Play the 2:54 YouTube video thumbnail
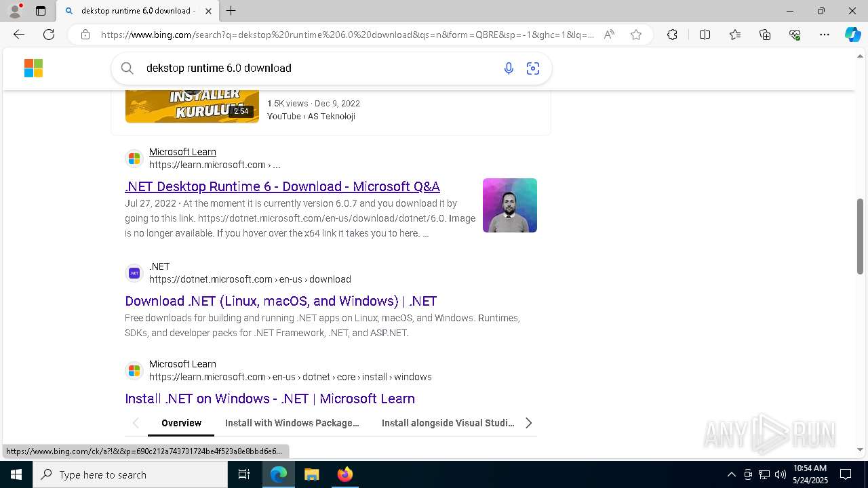 pos(192,106)
